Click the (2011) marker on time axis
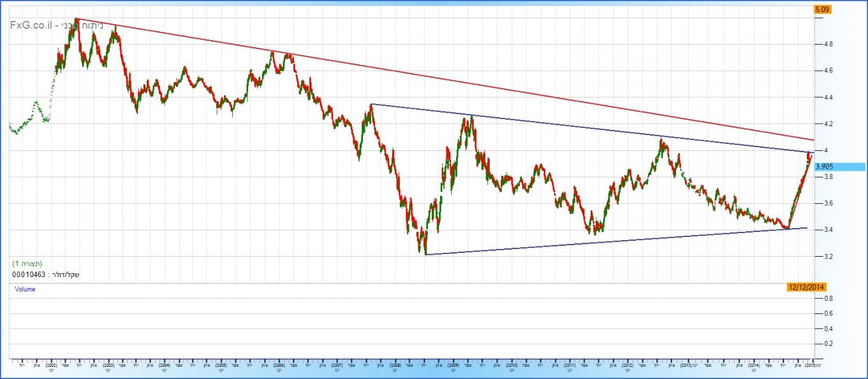The height and width of the screenshot is (379, 868). [569, 366]
